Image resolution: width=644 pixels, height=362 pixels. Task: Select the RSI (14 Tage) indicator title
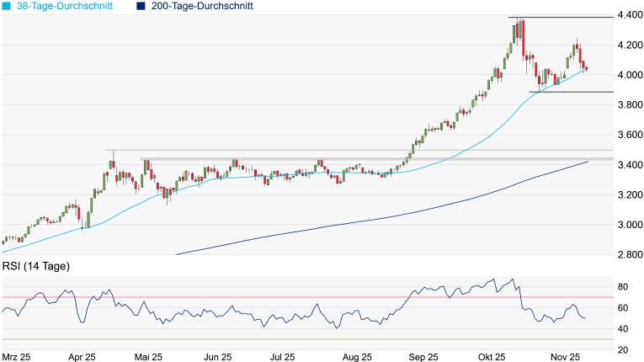(x=35, y=266)
